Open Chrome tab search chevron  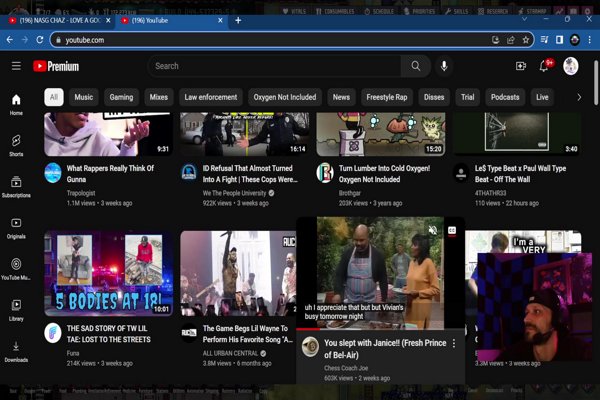click(524, 19)
